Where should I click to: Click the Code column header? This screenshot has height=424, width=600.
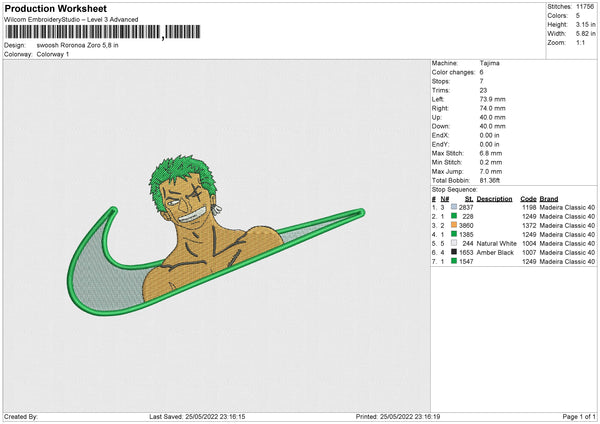click(x=528, y=199)
